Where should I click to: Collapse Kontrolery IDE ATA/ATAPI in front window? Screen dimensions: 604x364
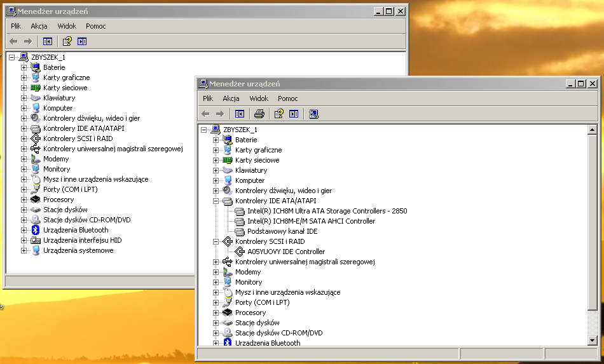pos(216,201)
